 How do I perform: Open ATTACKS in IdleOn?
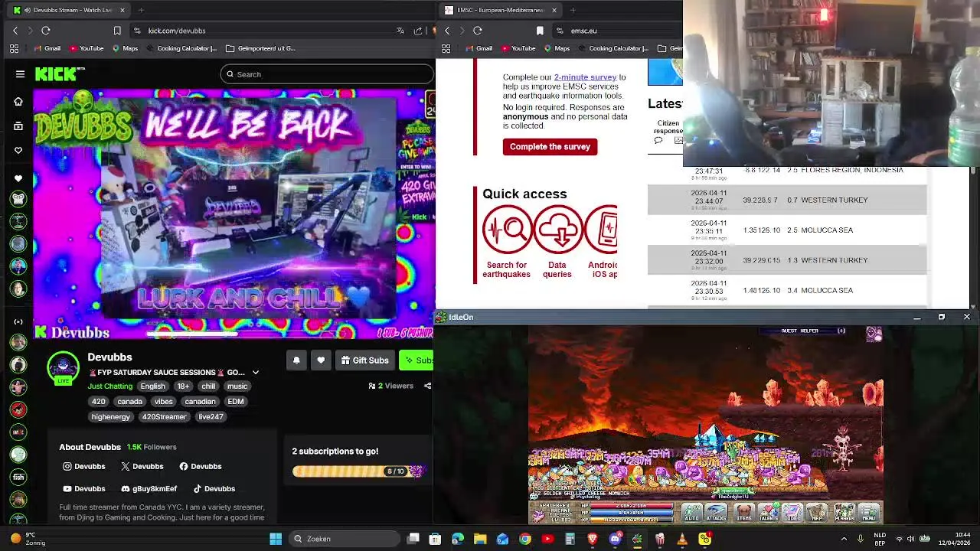pyautogui.click(x=717, y=512)
